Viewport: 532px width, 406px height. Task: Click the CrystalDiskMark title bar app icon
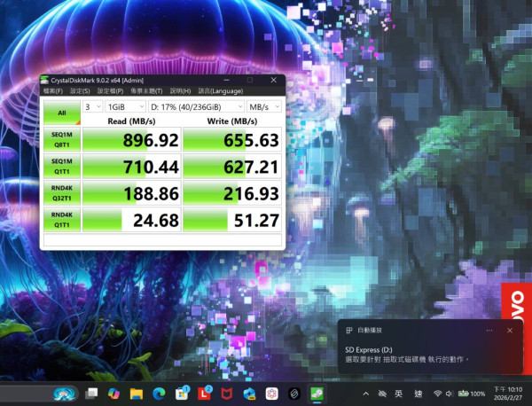point(44,81)
